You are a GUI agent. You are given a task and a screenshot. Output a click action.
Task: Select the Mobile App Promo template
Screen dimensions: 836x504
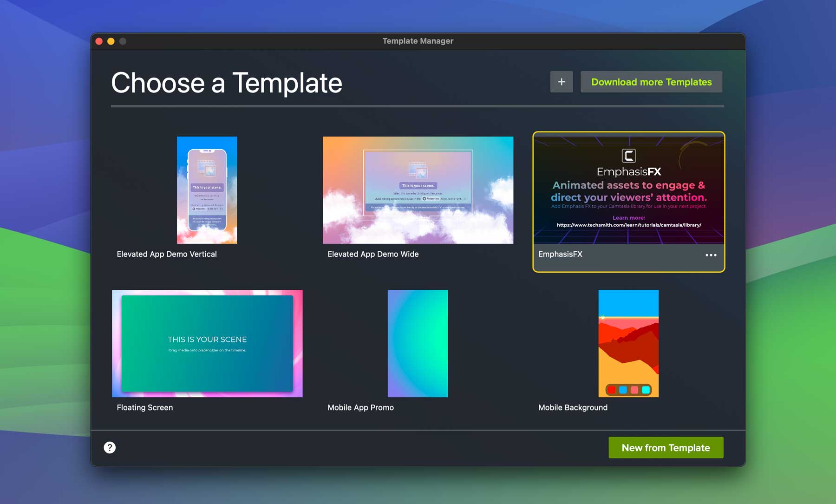point(418,344)
